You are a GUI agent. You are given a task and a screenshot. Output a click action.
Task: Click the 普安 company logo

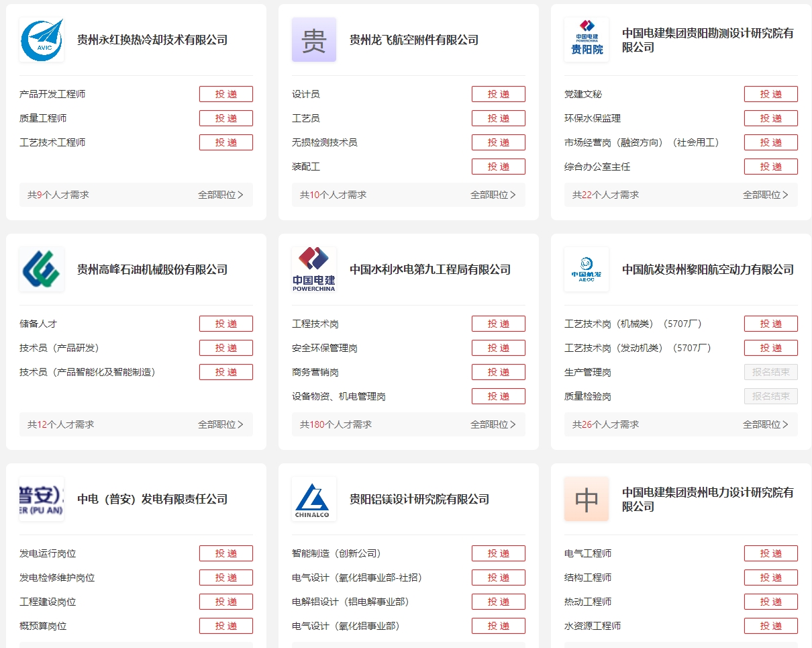click(42, 500)
